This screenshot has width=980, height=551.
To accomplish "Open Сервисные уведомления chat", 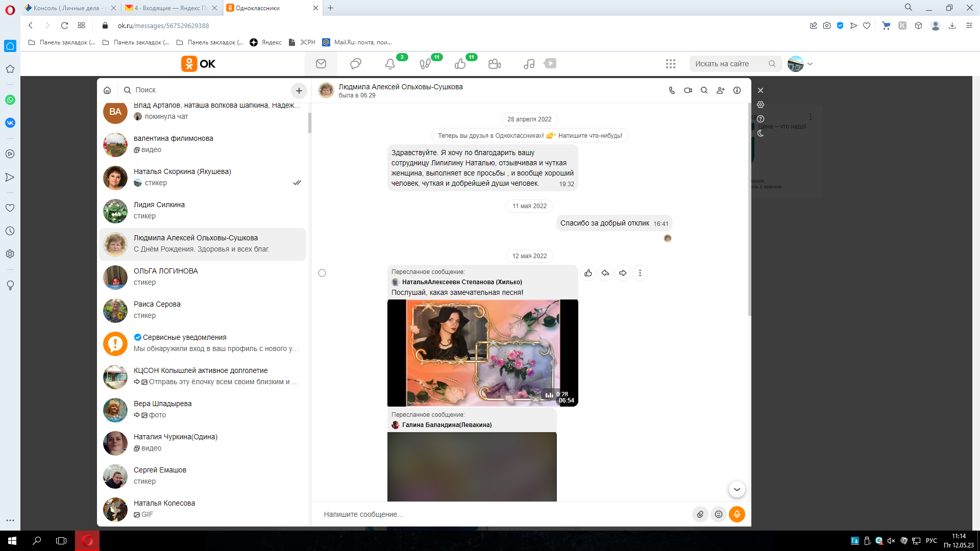I will pos(203,343).
